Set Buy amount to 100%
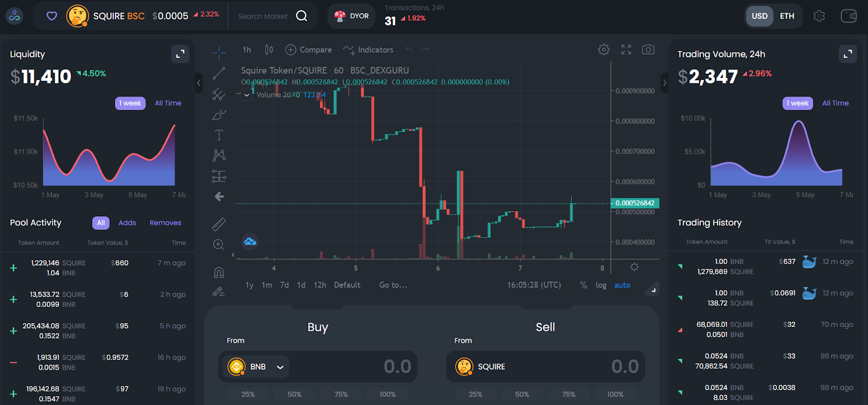This screenshot has width=868, height=405. click(387, 395)
